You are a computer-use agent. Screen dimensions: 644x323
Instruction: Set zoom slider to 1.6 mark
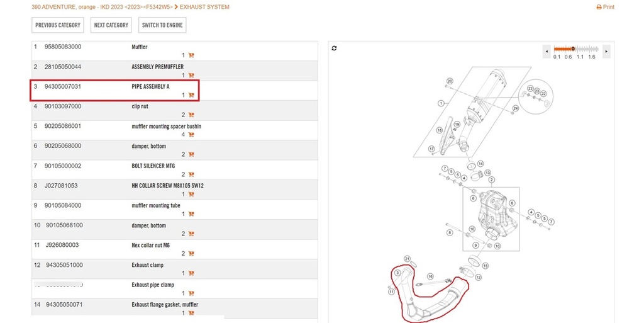pyautogui.click(x=591, y=57)
